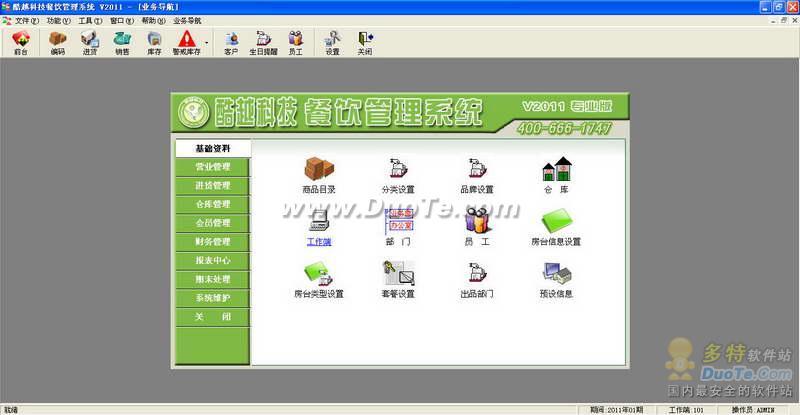
Task: Open the 文件 menu
Action: coord(27,21)
